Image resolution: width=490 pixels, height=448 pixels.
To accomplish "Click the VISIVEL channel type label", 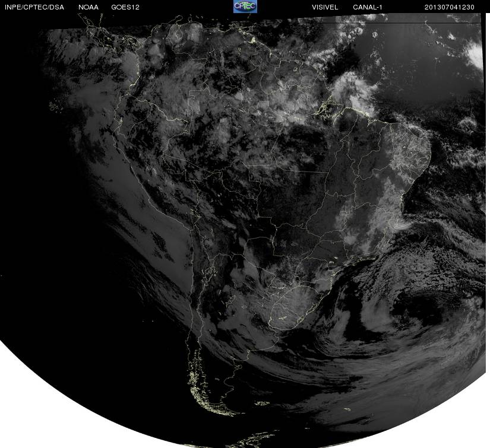I will 325,7.
